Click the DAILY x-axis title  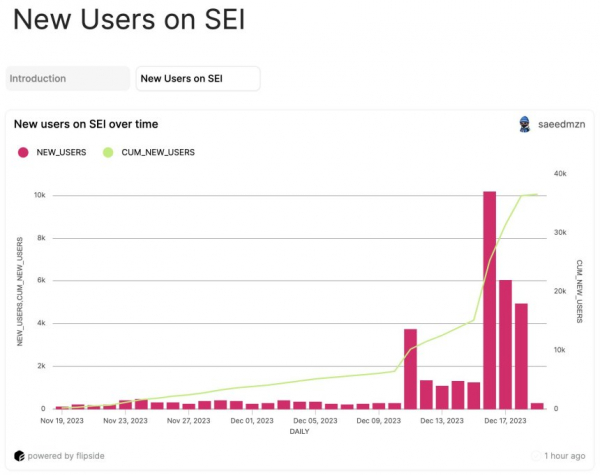pyautogui.click(x=299, y=431)
